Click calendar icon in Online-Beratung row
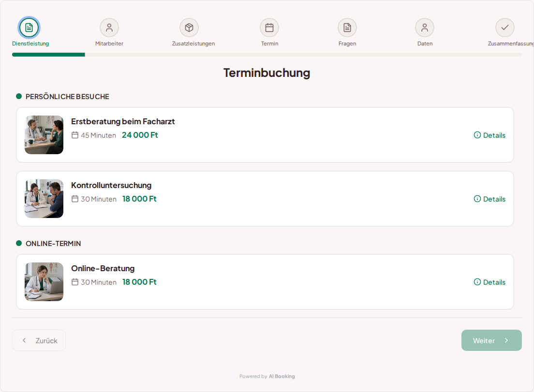The image size is (534, 392). (75, 282)
